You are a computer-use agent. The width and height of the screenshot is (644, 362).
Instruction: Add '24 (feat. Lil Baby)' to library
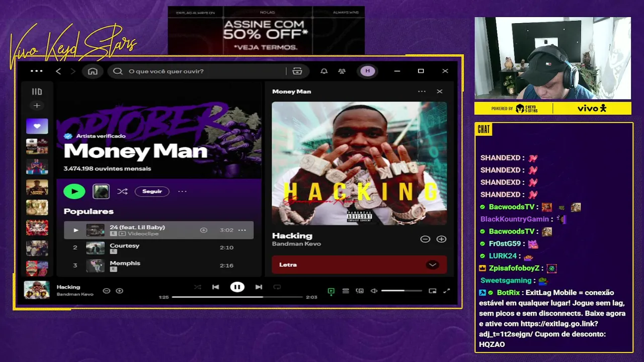pos(204,230)
